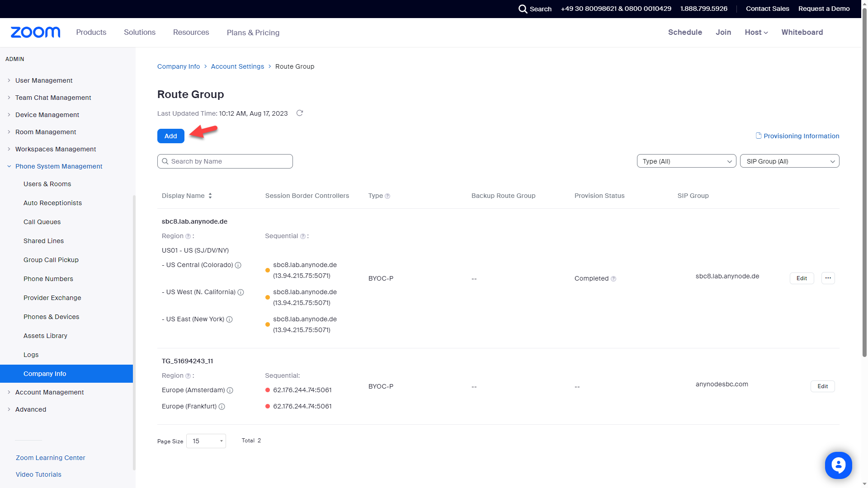Open more options for sbc8.lab.anynode.de row
Viewport: 868px width, 488px height.
point(828,278)
